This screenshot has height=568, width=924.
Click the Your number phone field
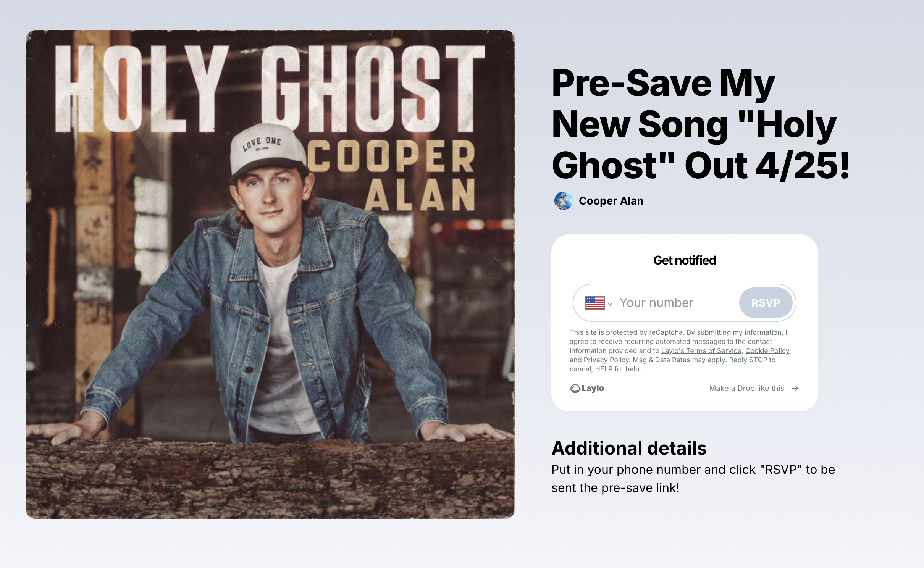click(x=677, y=303)
